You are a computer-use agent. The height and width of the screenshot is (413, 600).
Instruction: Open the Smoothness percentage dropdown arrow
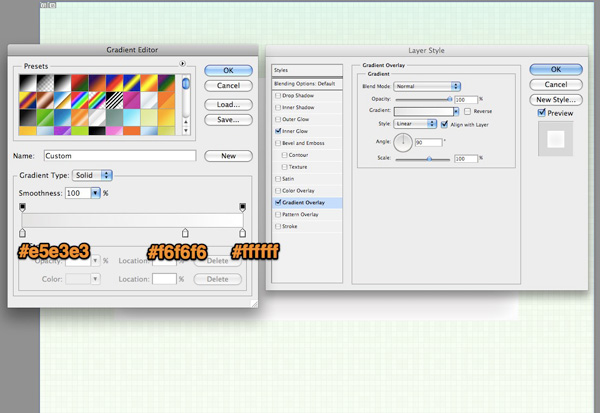(95, 193)
